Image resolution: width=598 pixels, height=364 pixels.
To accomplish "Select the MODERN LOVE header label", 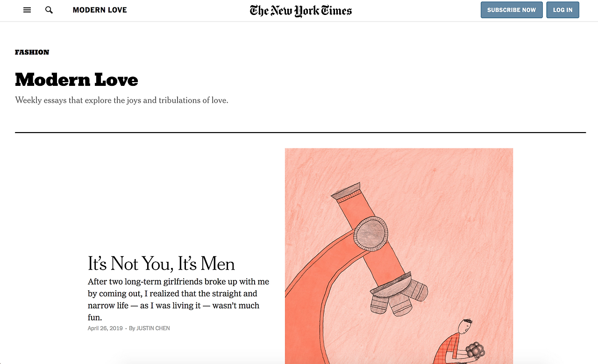I will click(100, 10).
